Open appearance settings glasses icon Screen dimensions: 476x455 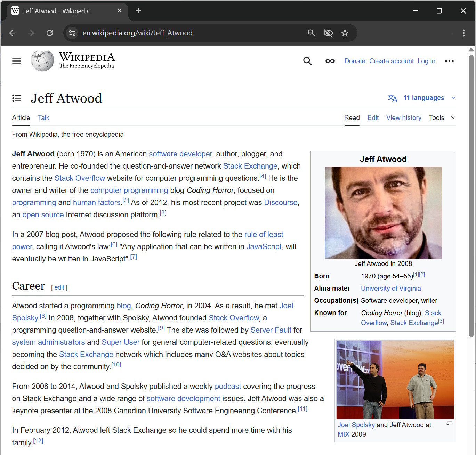[x=330, y=61]
